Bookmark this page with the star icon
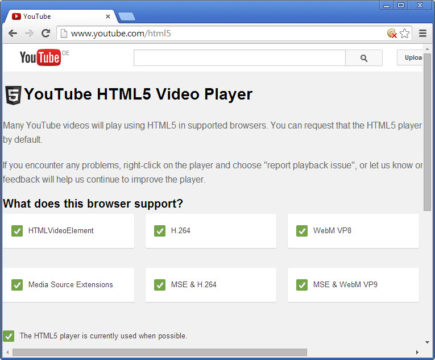The height and width of the screenshot is (360, 435). pos(404,33)
